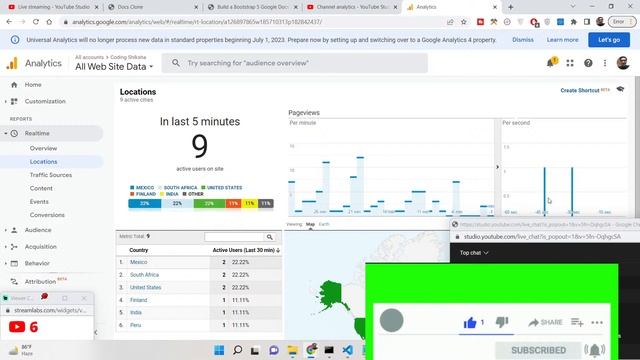Screen dimensions: 640x360
Task: Open the Analytics account profile avatar
Action: click(x=623, y=63)
